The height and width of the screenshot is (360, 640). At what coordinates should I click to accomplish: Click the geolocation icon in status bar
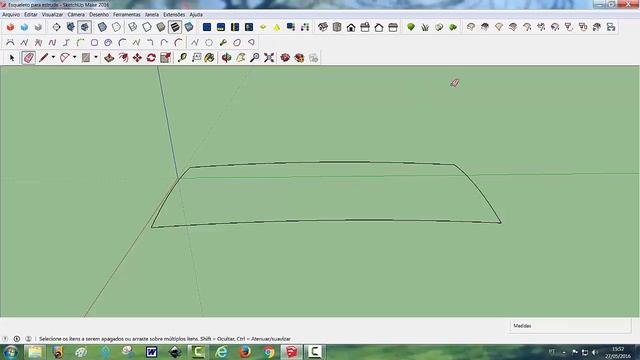(5, 339)
